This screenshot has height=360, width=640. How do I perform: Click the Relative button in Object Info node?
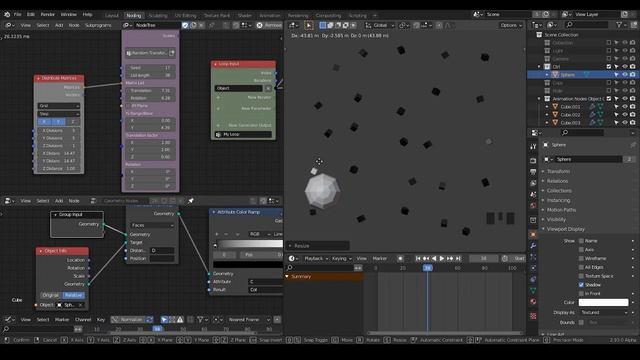[73, 295]
